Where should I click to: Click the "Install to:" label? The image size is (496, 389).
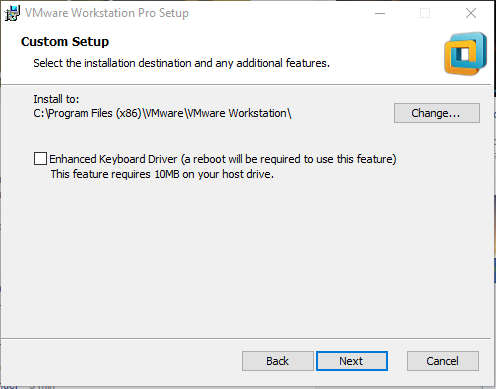point(56,99)
